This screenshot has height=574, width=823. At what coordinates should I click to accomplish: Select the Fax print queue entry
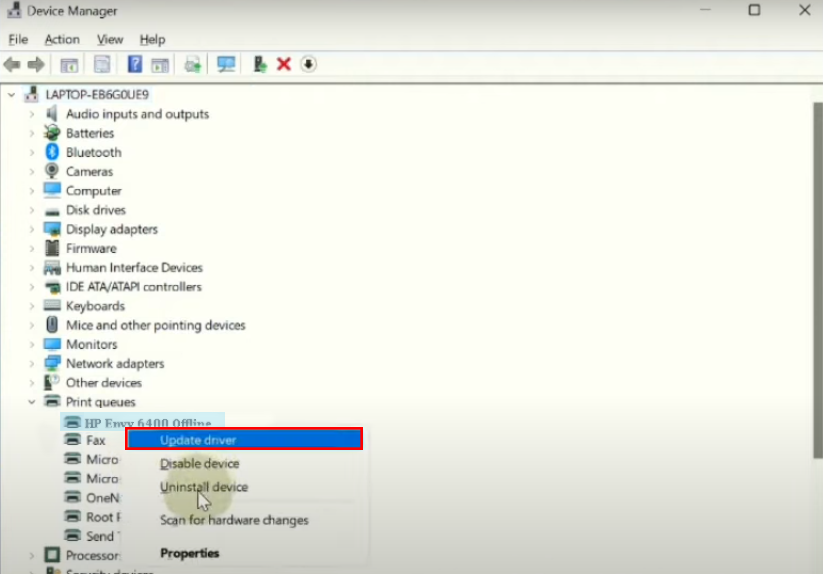(96, 440)
